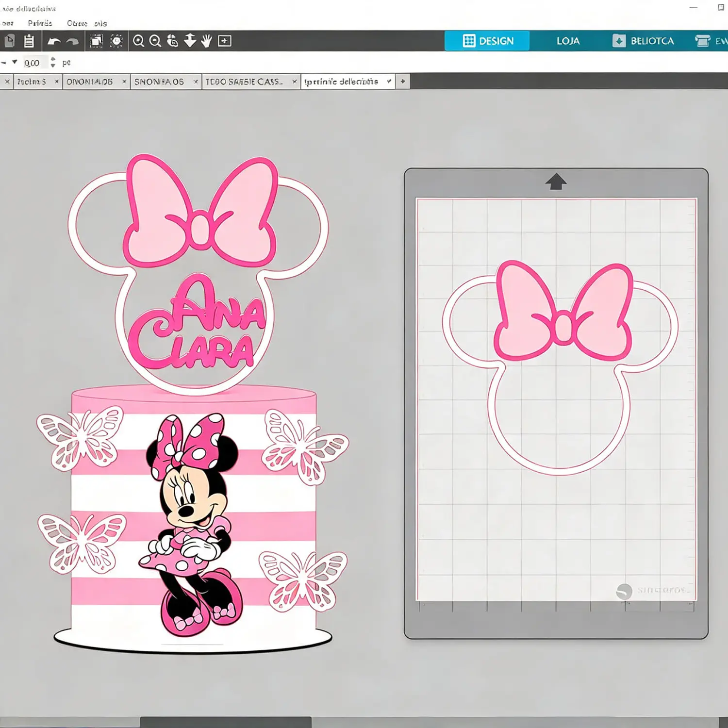728x728 pixels.
Task: Select the bottom-left butterfly on the cake
Action: point(82,544)
